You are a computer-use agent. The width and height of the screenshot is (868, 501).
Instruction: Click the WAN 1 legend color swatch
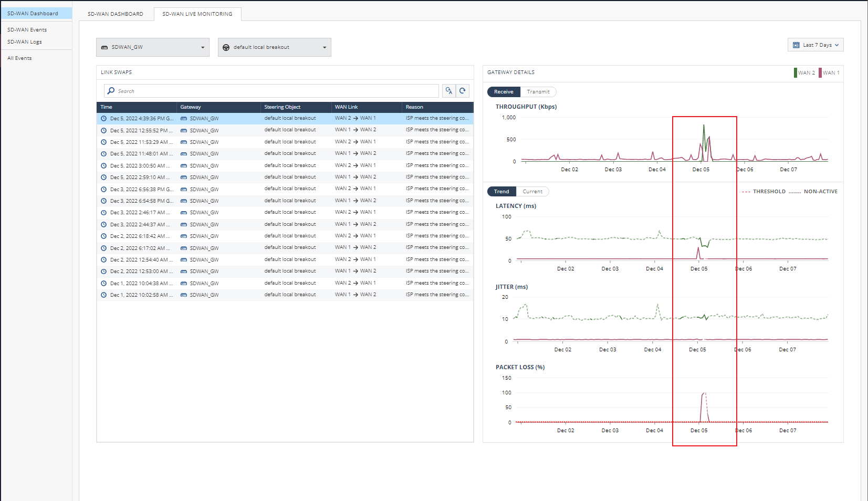tap(820, 73)
